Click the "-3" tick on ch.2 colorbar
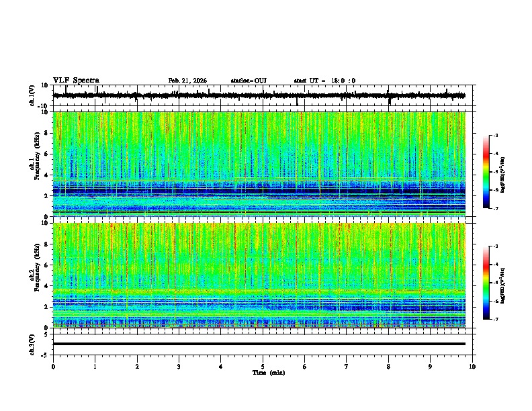The image size is (532, 411). pos(496,246)
